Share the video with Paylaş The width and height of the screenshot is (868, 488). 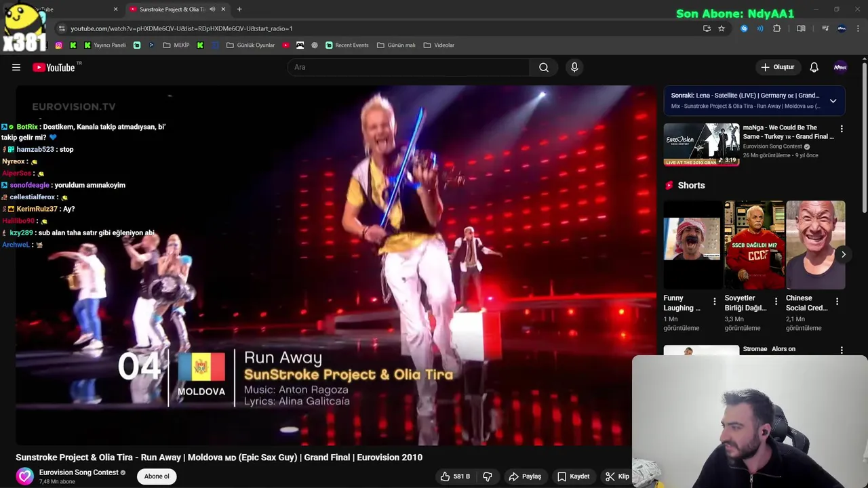pos(525,476)
